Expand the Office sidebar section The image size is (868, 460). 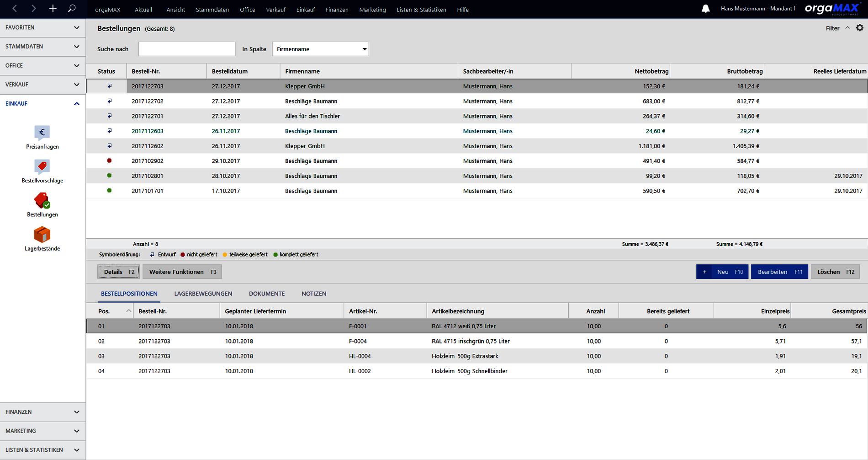point(42,65)
